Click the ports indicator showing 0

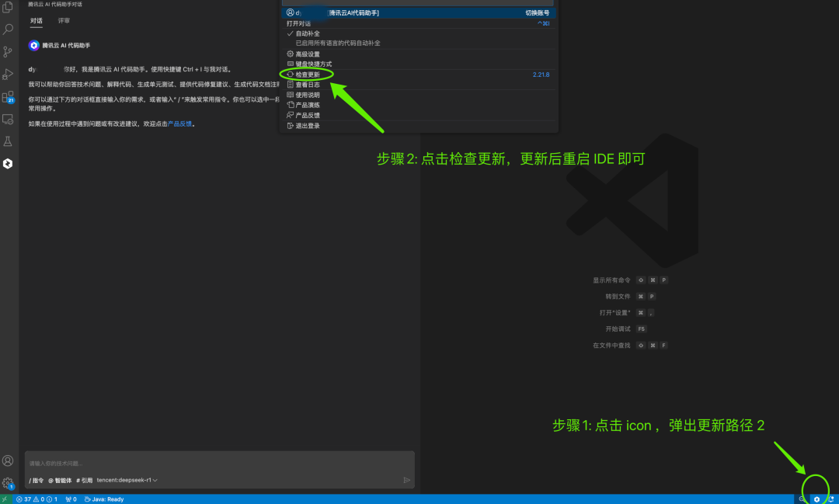pyautogui.click(x=71, y=499)
